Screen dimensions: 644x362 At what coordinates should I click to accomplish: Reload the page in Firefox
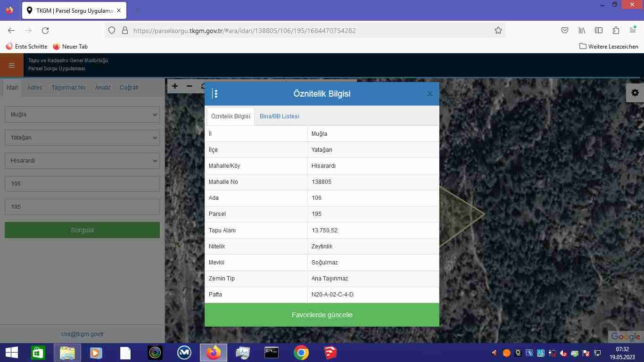(45, 31)
